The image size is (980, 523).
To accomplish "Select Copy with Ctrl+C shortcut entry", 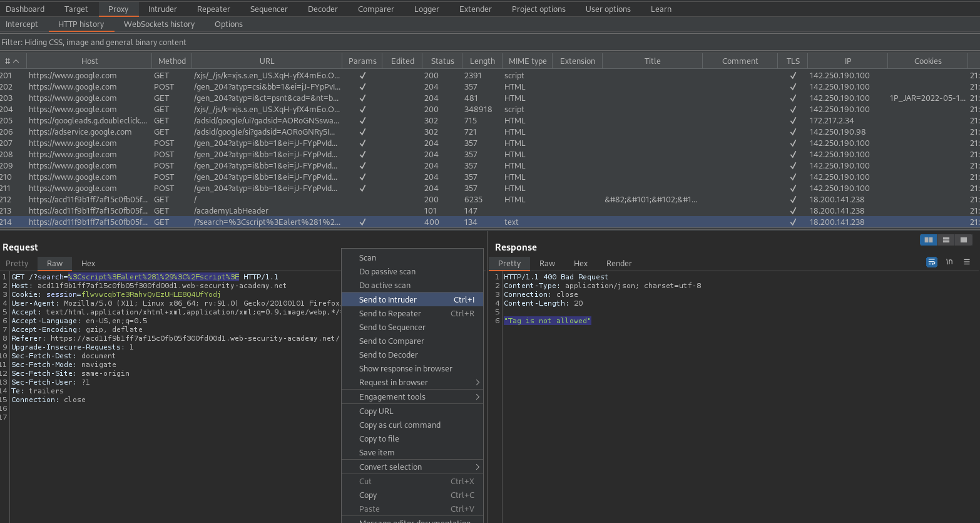I will (x=412, y=495).
